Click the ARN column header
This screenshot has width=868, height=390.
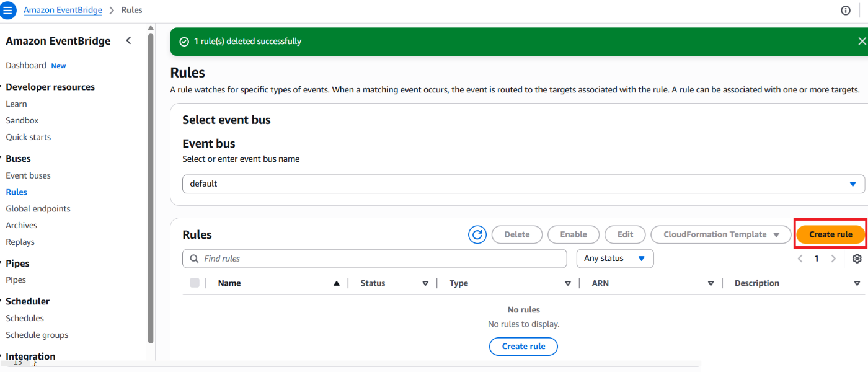point(601,283)
